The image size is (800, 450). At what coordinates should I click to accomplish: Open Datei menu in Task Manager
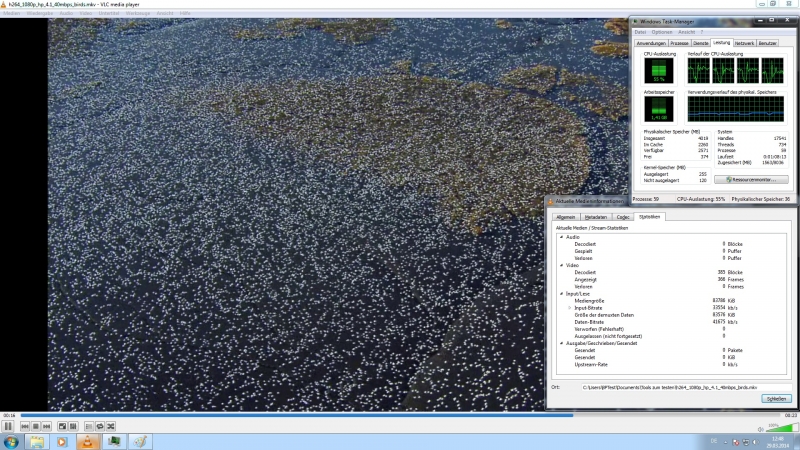pyautogui.click(x=640, y=32)
